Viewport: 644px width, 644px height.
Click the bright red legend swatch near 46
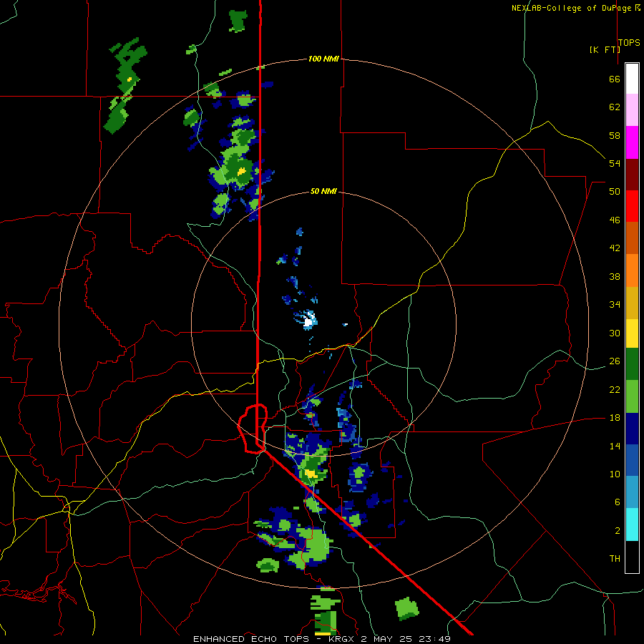pyautogui.click(x=632, y=206)
